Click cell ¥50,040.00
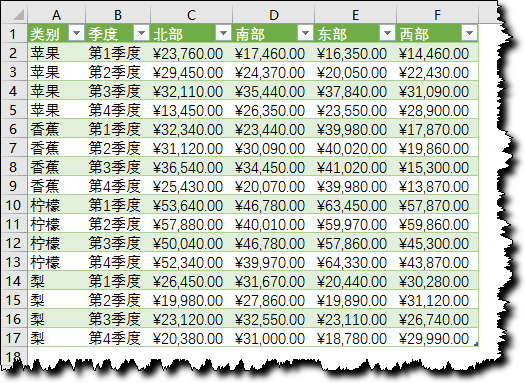Image resolution: width=525 pixels, height=383 pixels. 191,243
